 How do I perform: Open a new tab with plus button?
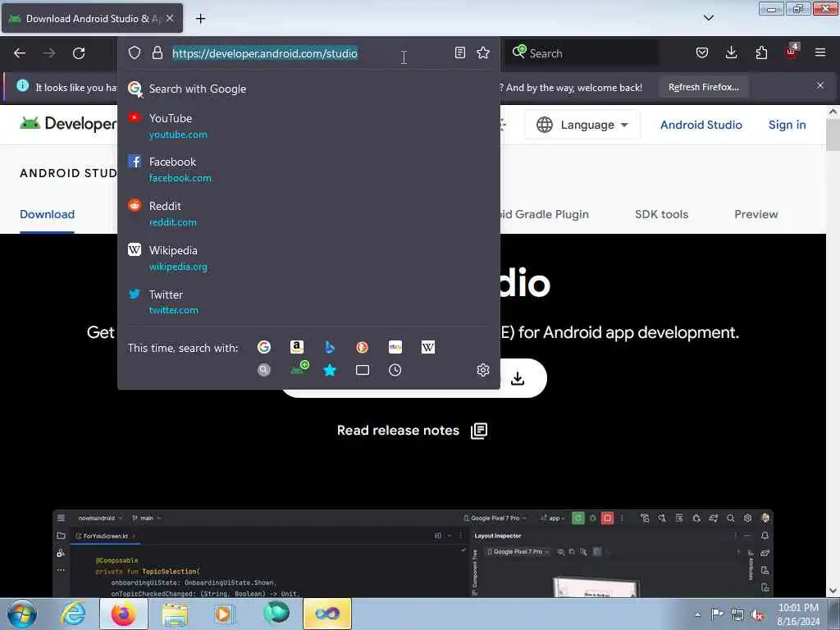click(x=200, y=19)
